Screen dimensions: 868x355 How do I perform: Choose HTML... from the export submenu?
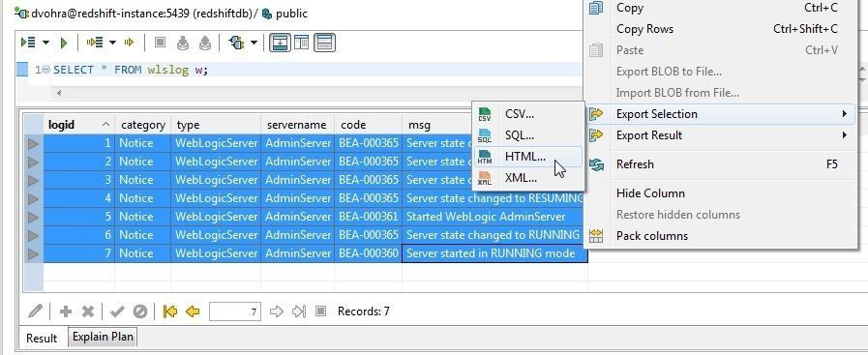(527, 157)
